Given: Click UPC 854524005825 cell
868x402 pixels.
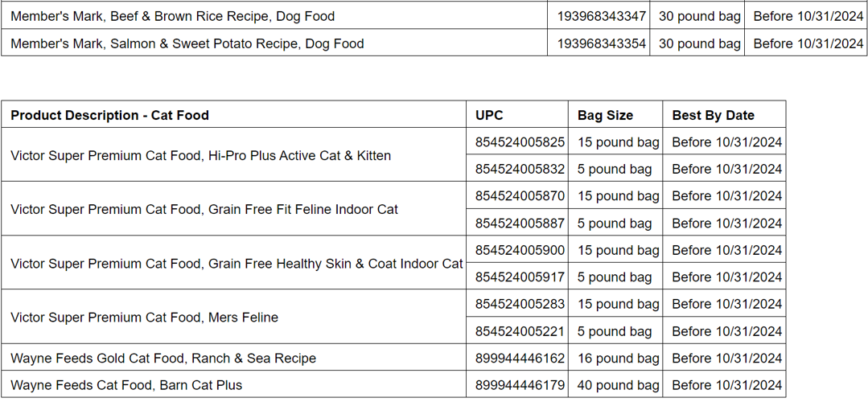Looking at the screenshot, I should (520, 142).
